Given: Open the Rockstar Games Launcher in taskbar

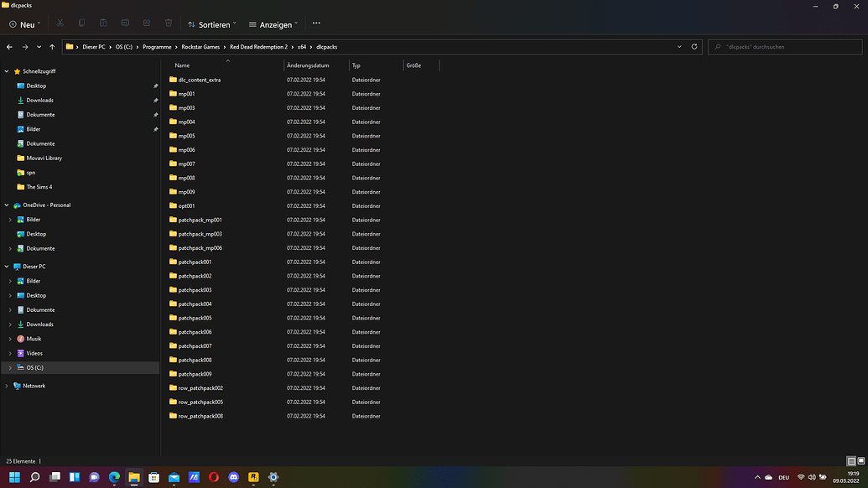Looking at the screenshot, I should click(253, 477).
